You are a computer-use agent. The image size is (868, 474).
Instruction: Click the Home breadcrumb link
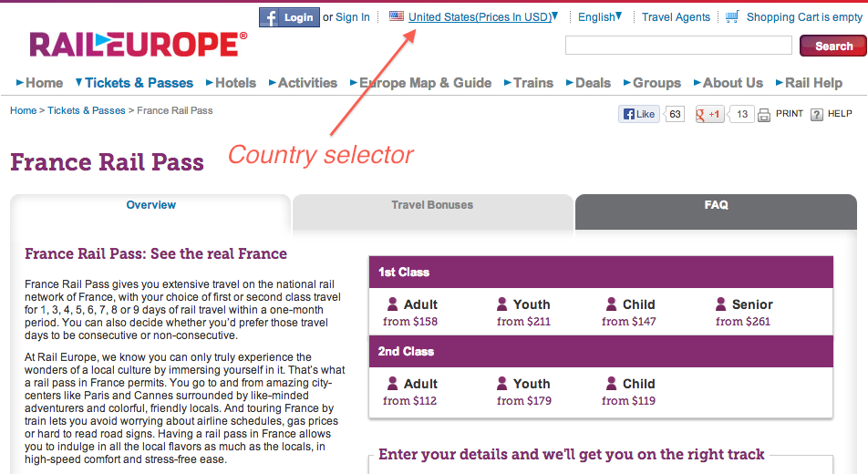(24, 110)
